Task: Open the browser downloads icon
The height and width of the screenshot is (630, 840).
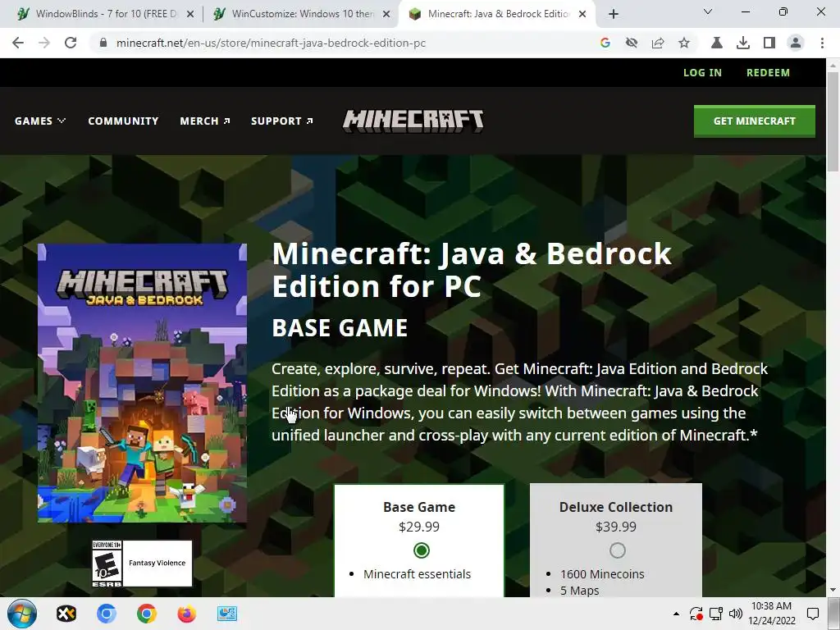Action: click(743, 43)
